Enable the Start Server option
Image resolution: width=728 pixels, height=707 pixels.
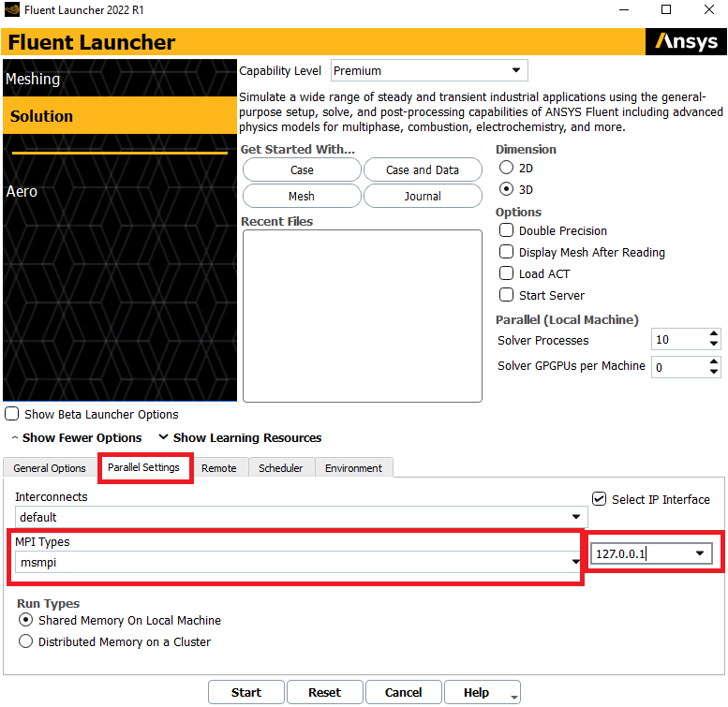click(x=506, y=295)
